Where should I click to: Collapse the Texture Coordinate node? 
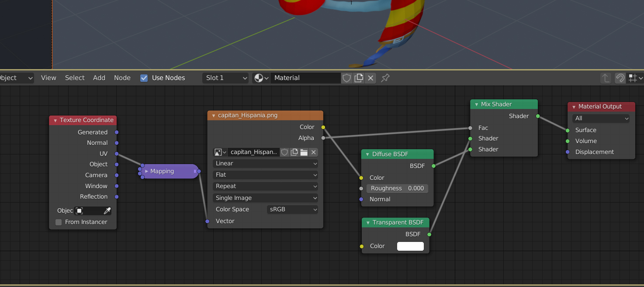pyautogui.click(x=55, y=120)
